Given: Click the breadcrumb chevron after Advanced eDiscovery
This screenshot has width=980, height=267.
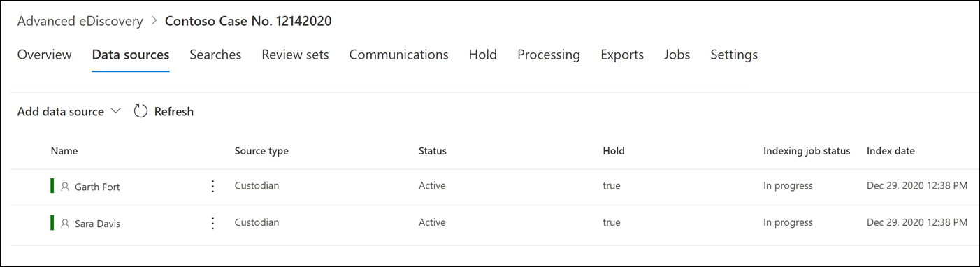Looking at the screenshot, I should [154, 21].
